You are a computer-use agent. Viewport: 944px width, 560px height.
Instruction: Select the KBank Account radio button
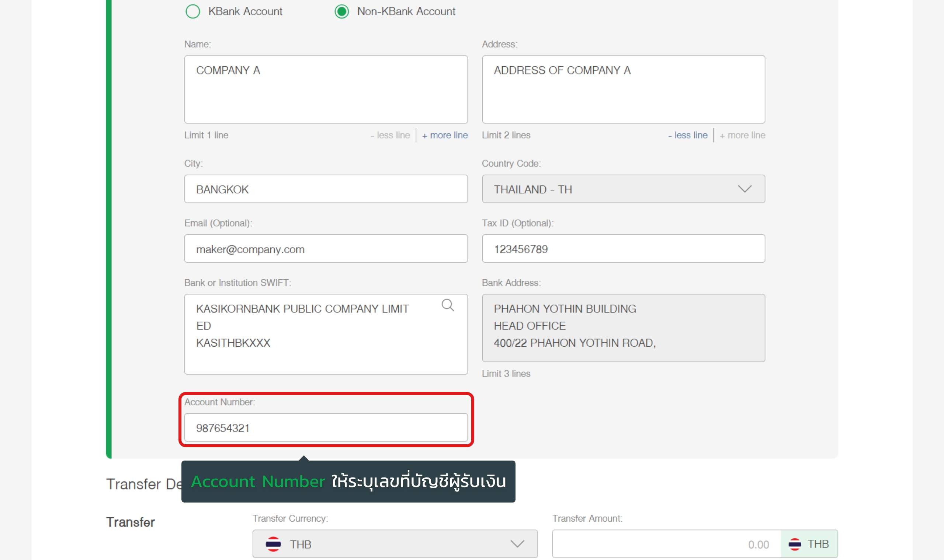tap(192, 12)
